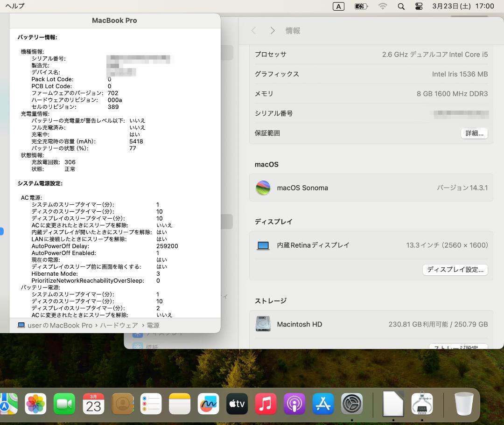This screenshot has height=425, width=504.
Task: Go forward with the right chevron in Settings
Action: click(272, 31)
